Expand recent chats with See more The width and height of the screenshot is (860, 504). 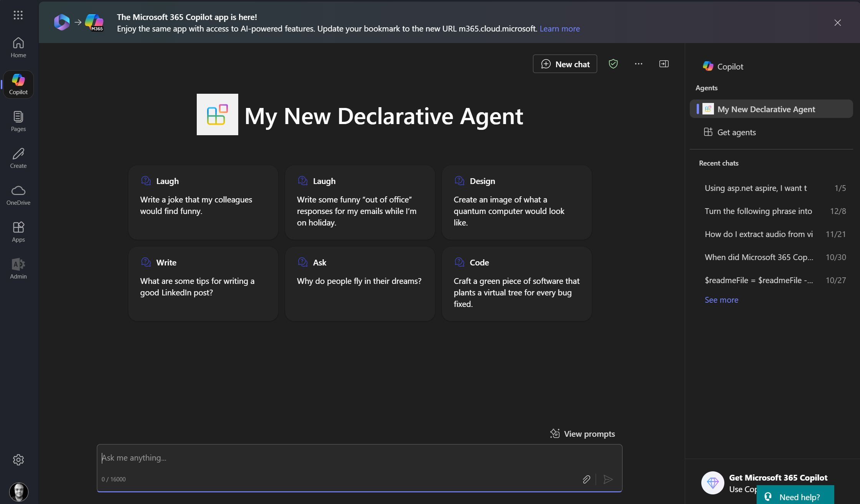click(721, 300)
